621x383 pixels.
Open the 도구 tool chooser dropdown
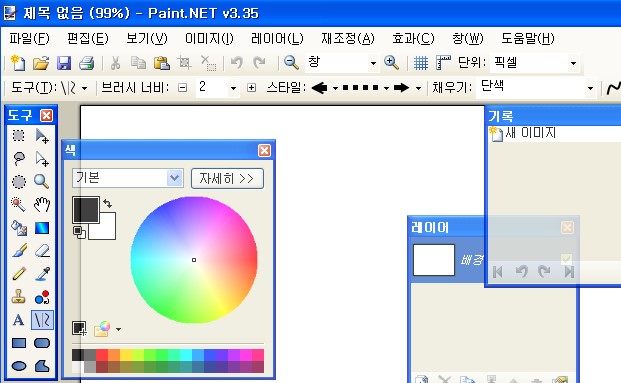pos(84,88)
